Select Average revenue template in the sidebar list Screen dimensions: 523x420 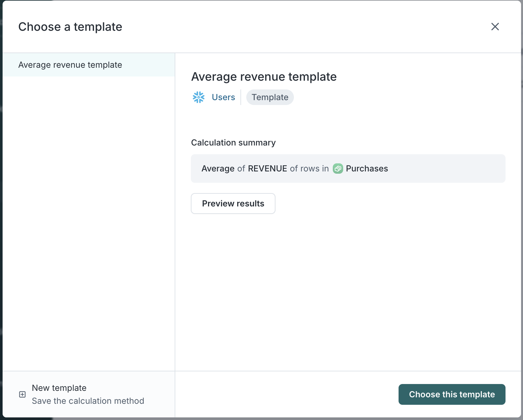70,65
